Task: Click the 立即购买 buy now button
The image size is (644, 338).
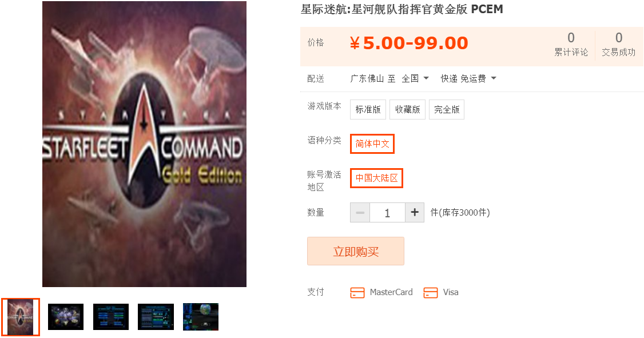Action: (356, 251)
